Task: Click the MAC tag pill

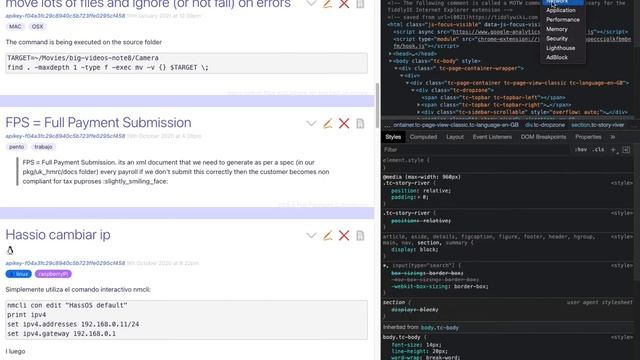Action: tap(15, 27)
